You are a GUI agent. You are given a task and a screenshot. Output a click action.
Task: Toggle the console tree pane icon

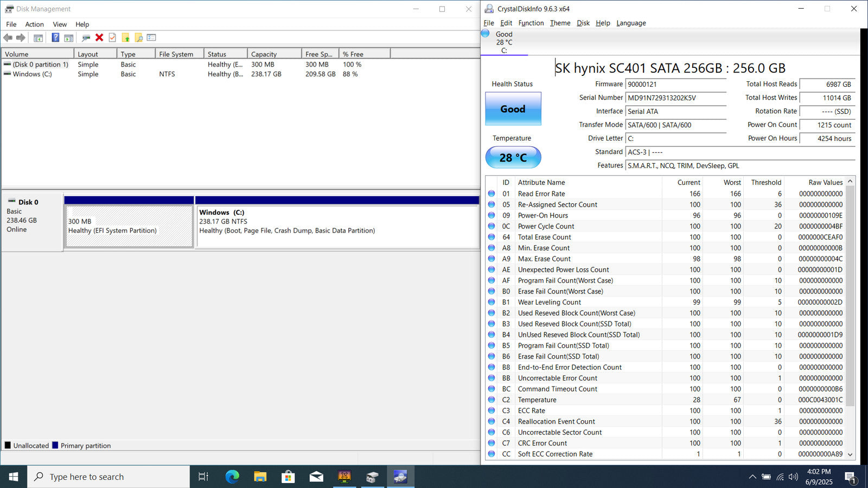pyautogui.click(x=38, y=38)
